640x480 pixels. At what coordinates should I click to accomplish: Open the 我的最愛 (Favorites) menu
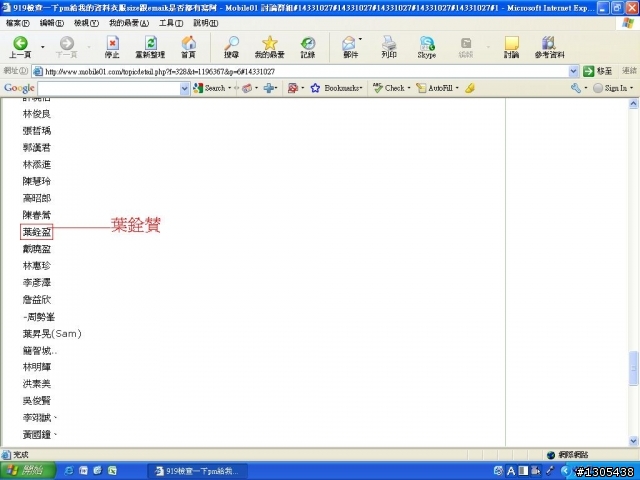click(x=129, y=23)
